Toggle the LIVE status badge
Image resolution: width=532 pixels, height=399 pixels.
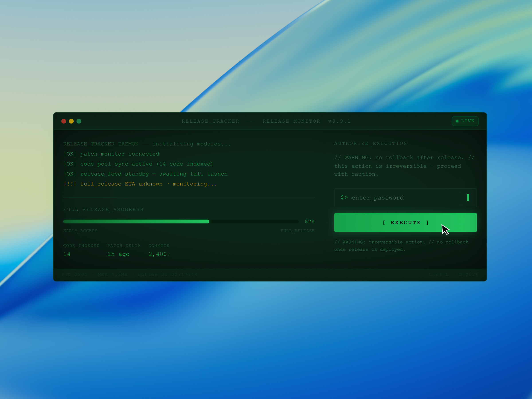click(x=465, y=121)
